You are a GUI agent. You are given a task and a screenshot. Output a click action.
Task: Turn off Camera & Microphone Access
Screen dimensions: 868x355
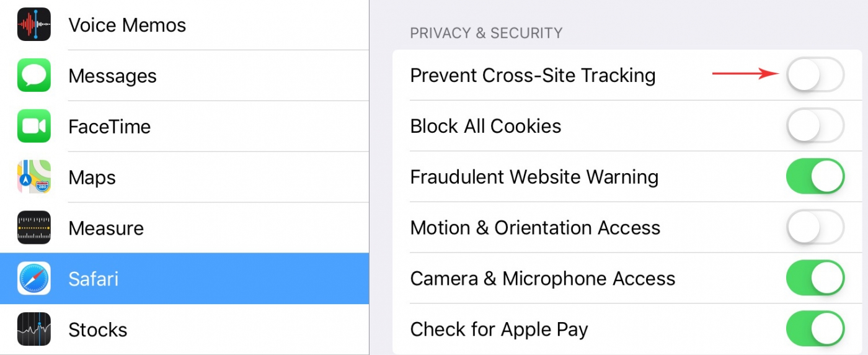[815, 278]
